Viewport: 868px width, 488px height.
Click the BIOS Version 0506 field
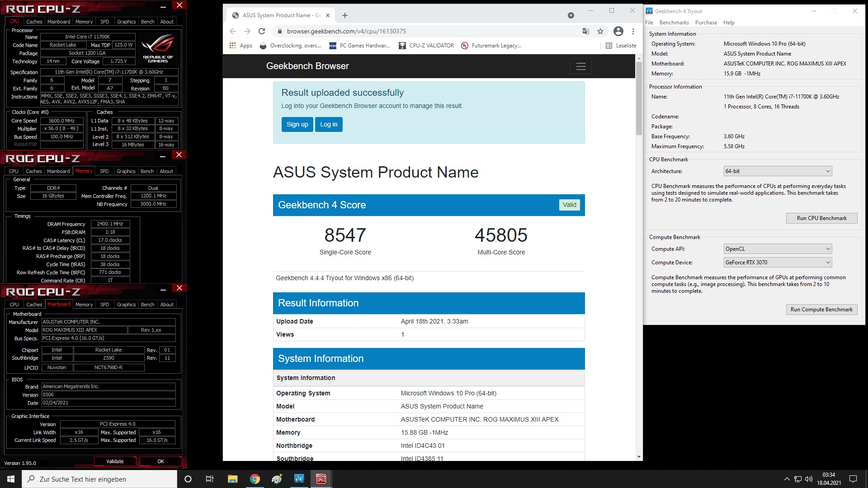(x=108, y=394)
